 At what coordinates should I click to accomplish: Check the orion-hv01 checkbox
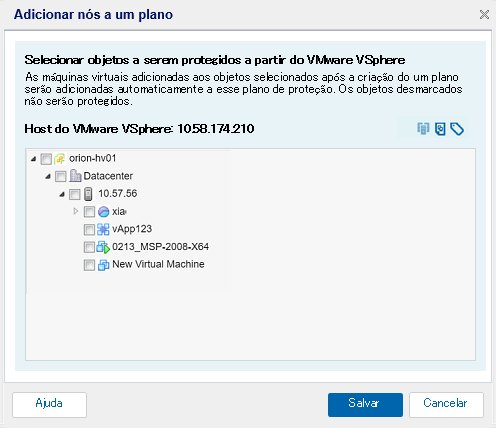point(46,159)
